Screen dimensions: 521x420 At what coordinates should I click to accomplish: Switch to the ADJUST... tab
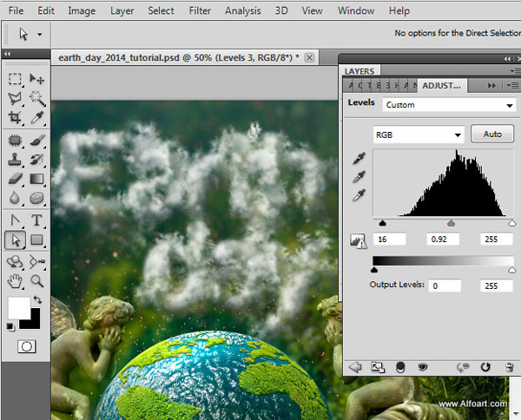pyautogui.click(x=442, y=86)
